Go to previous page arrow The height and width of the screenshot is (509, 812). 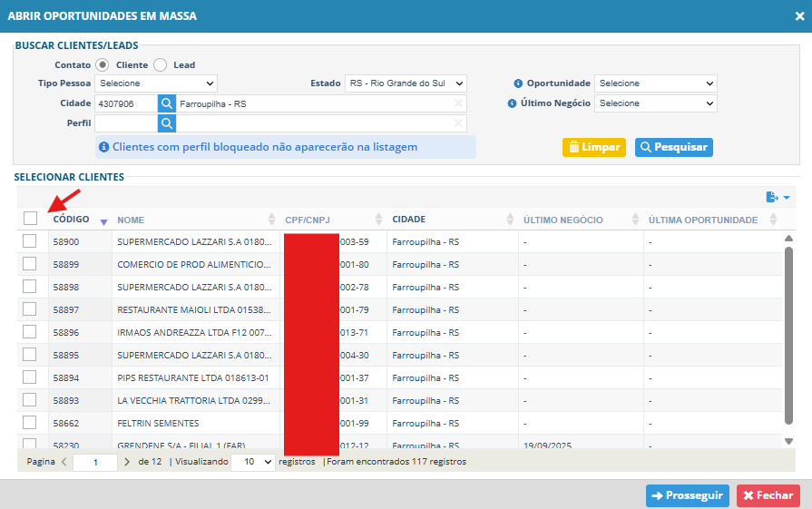64,461
